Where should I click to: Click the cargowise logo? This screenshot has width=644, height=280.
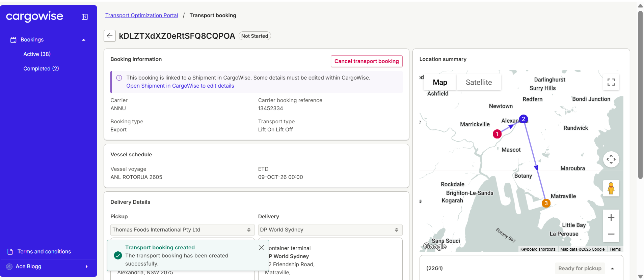coord(34,16)
